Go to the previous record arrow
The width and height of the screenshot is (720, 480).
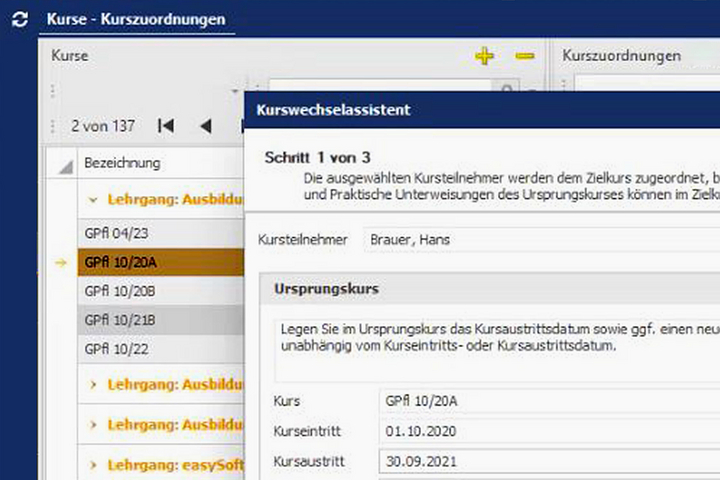click(206, 126)
